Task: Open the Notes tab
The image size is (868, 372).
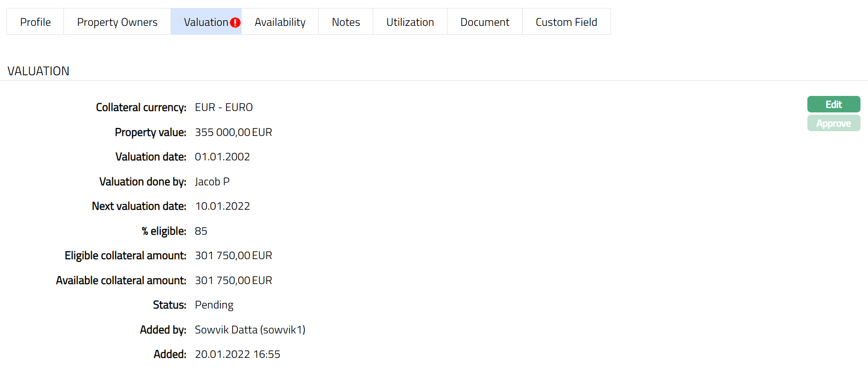Action: pos(345,22)
